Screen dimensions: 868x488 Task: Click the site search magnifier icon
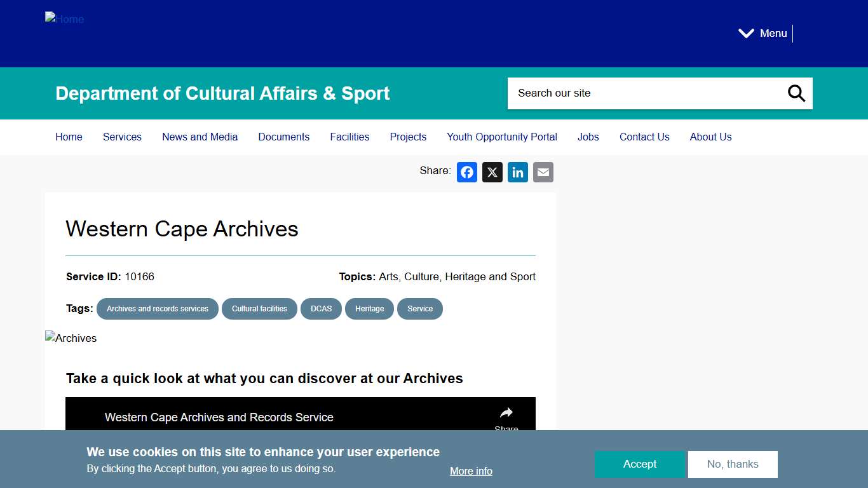796,93
